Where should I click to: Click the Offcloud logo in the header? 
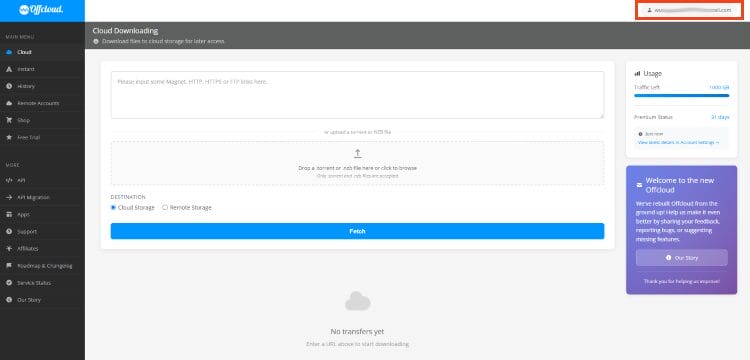pos(42,10)
